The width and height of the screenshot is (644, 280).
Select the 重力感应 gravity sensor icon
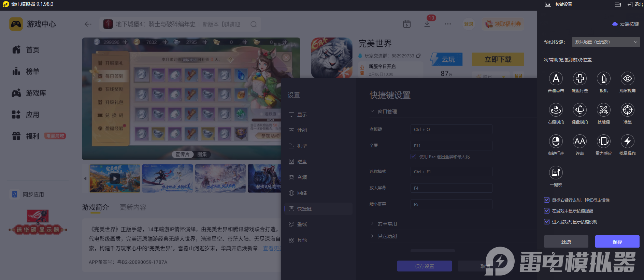[x=603, y=141]
